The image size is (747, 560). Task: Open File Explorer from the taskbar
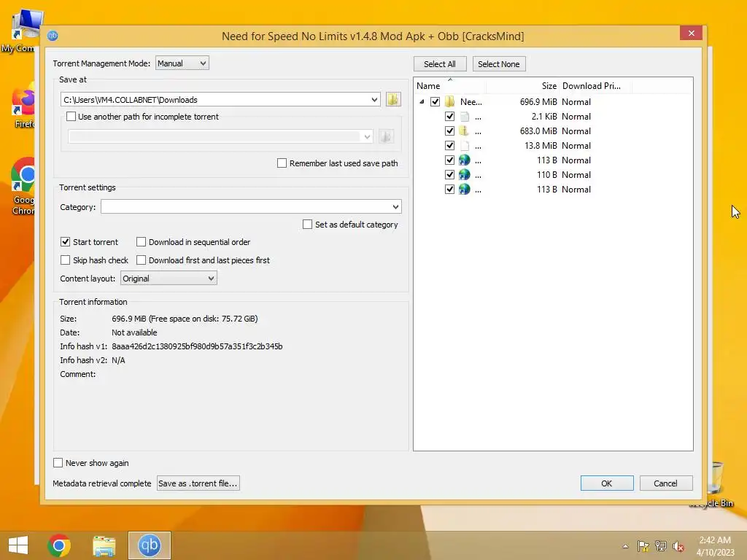104,545
